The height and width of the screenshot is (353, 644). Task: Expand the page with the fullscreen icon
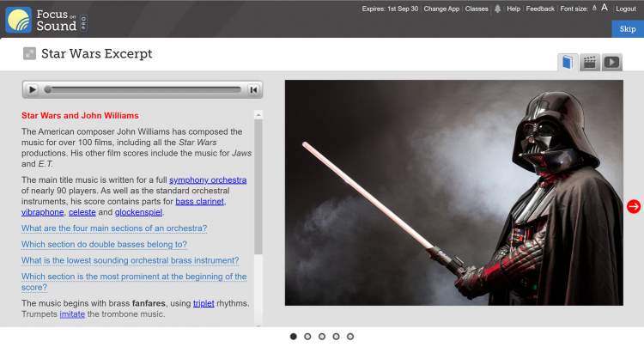pos(29,53)
